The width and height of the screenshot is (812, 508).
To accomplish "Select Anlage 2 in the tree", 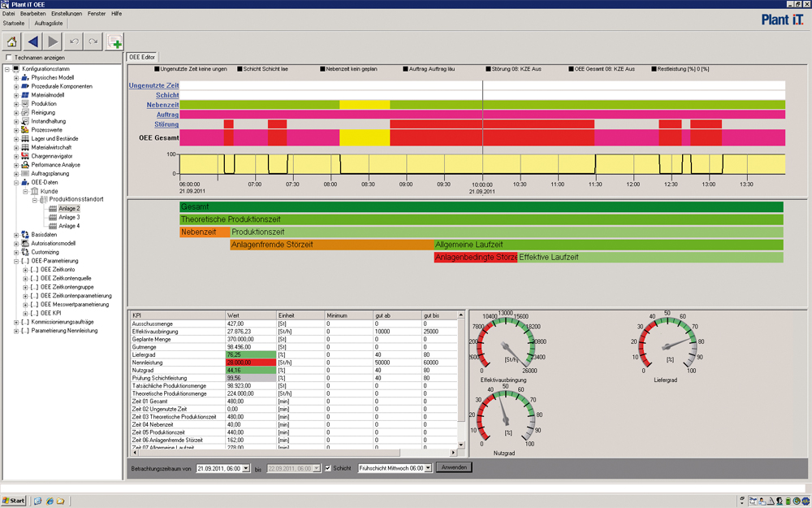I will 69,209.
